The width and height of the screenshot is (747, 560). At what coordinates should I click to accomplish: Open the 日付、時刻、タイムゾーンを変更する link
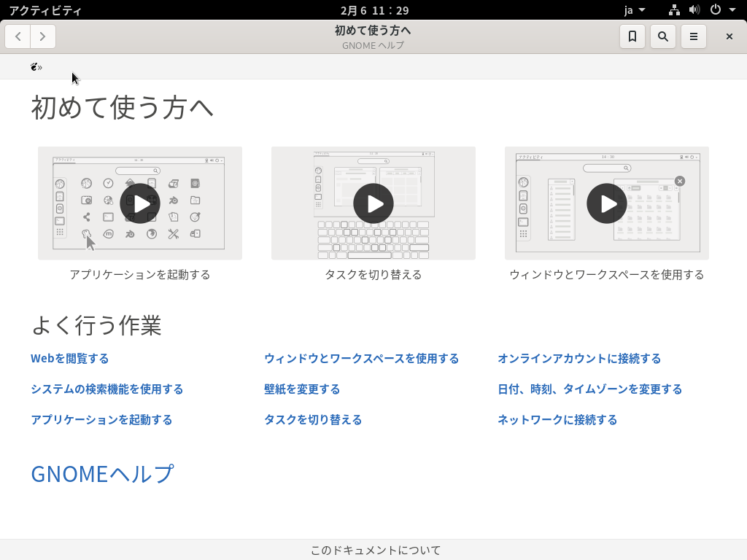pos(589,389)
